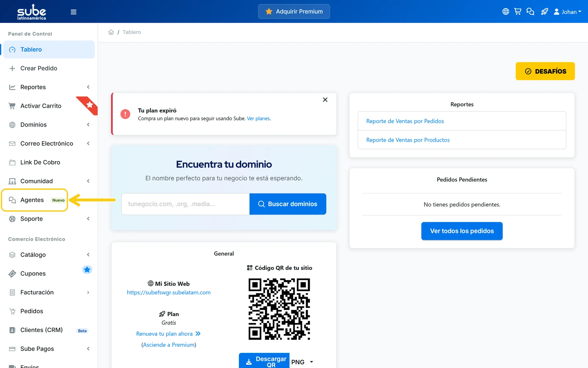
Task: Open Link De Cobro menu item
Action: coord(49,162)
